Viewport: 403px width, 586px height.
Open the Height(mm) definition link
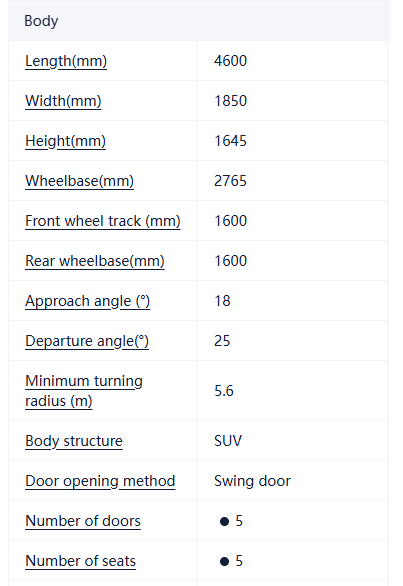pyautogui.click(x=65, y=141)
